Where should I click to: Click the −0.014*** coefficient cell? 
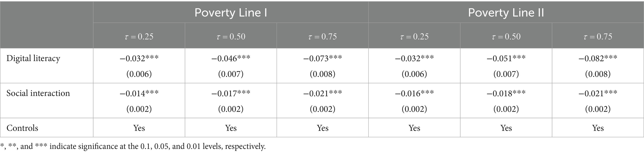coord(139,93)
